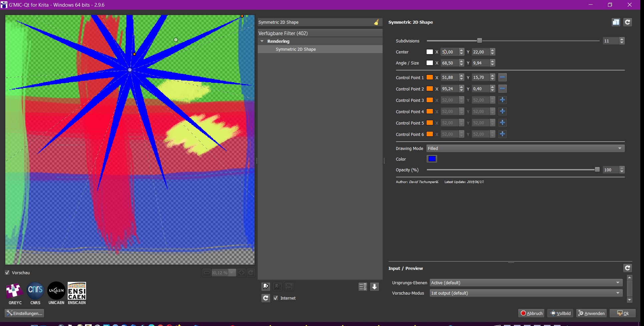Click the Einstellungen button
Image resolution: width=644 pixels, height=326 pixels.
click(24, 313)
